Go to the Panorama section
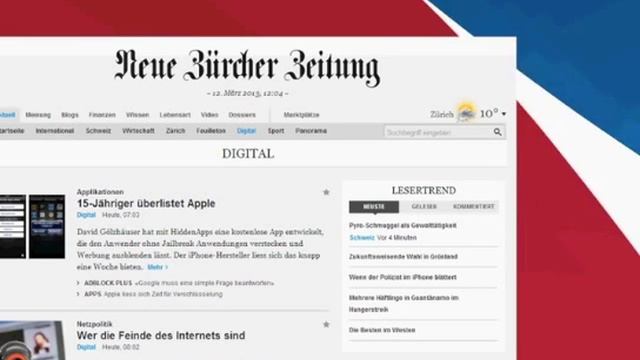This screenshot has height=360, width=640. pos(311,131)
